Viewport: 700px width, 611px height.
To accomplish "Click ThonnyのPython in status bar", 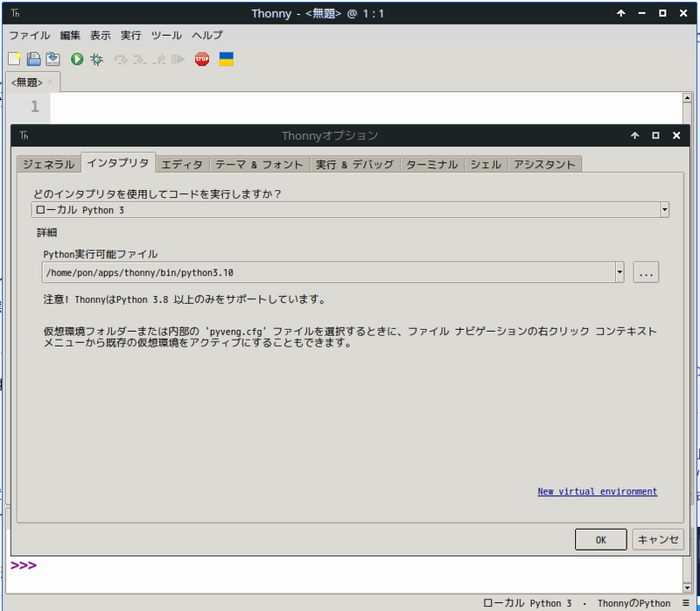I will click(633, 603).
